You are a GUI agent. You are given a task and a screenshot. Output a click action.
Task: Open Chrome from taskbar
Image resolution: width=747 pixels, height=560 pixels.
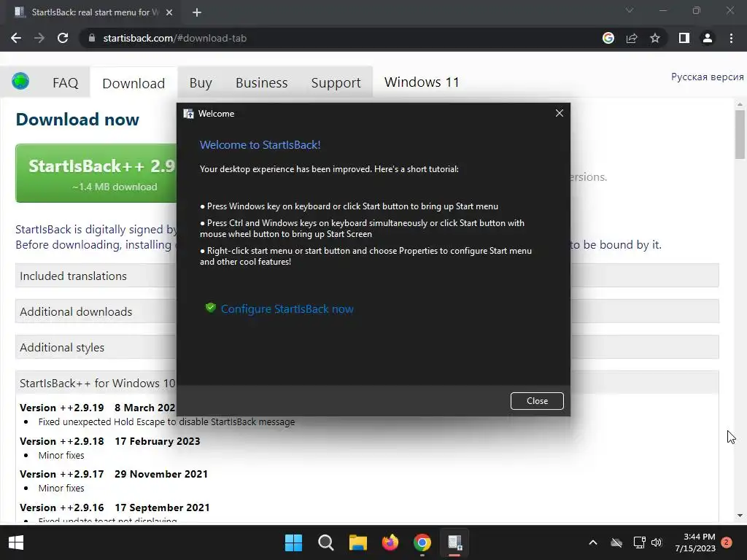coord(422,542)
